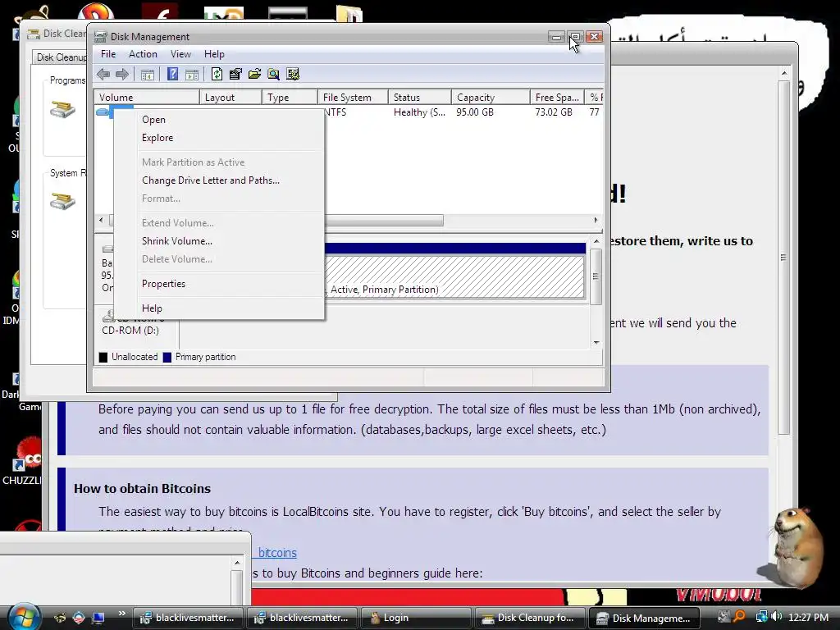Click the blue Primary partition legend swatch

coord(167,358)
